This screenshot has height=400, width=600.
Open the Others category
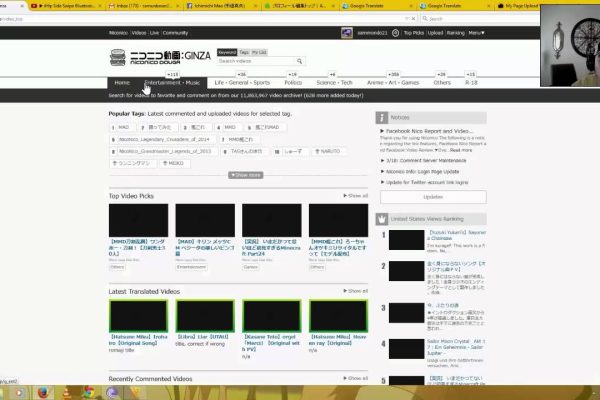[442, 83]
